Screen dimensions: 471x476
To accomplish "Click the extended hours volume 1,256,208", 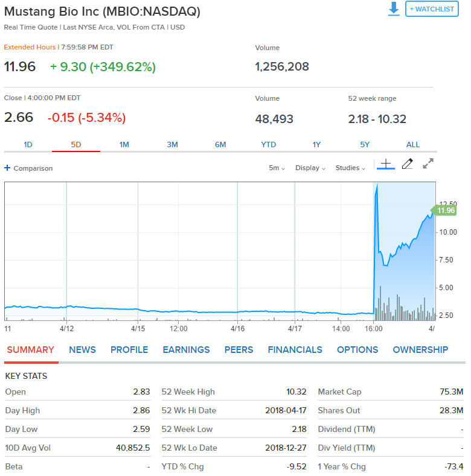I will (282, 66).
